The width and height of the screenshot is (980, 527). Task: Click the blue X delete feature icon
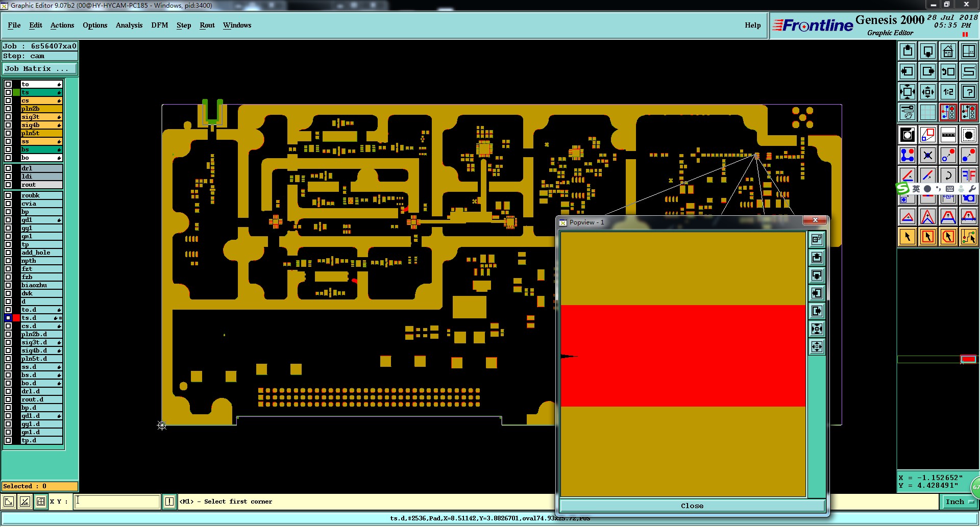[x=928, y=155]
